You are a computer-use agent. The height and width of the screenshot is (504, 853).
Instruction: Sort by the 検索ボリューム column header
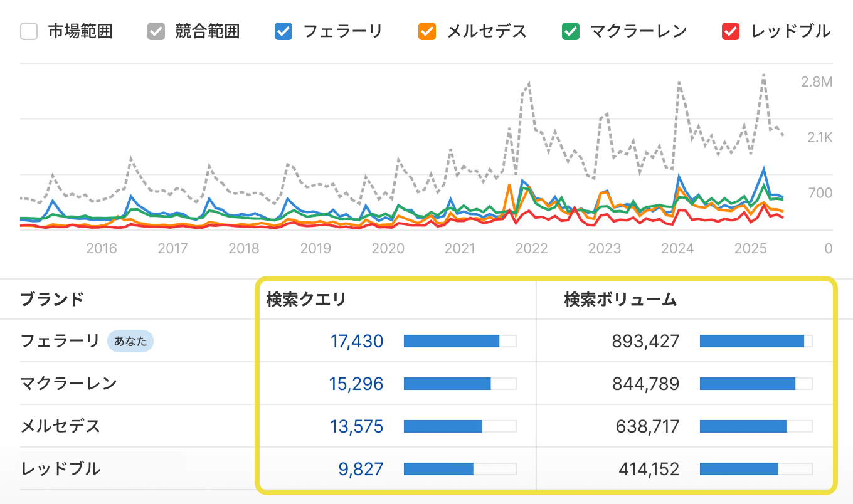tap(620, 300)
